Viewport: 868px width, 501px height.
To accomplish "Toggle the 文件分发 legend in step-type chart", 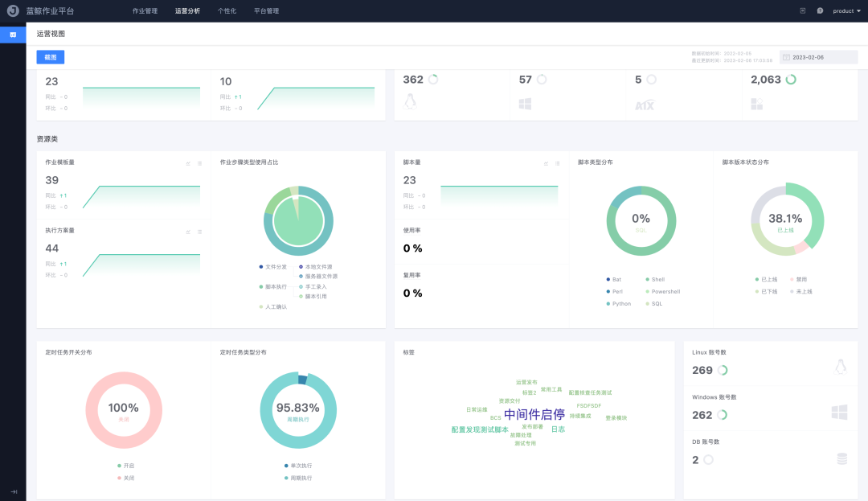I will [x=273, y=267].
